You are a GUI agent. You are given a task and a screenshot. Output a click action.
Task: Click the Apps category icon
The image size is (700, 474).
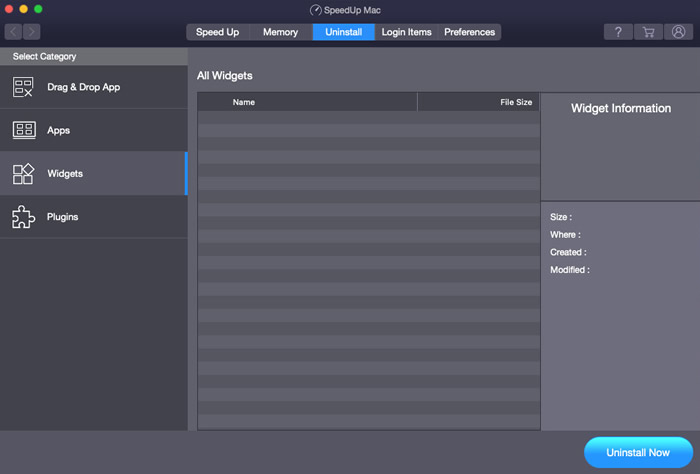pyautogui.click(x=24, y=130)
